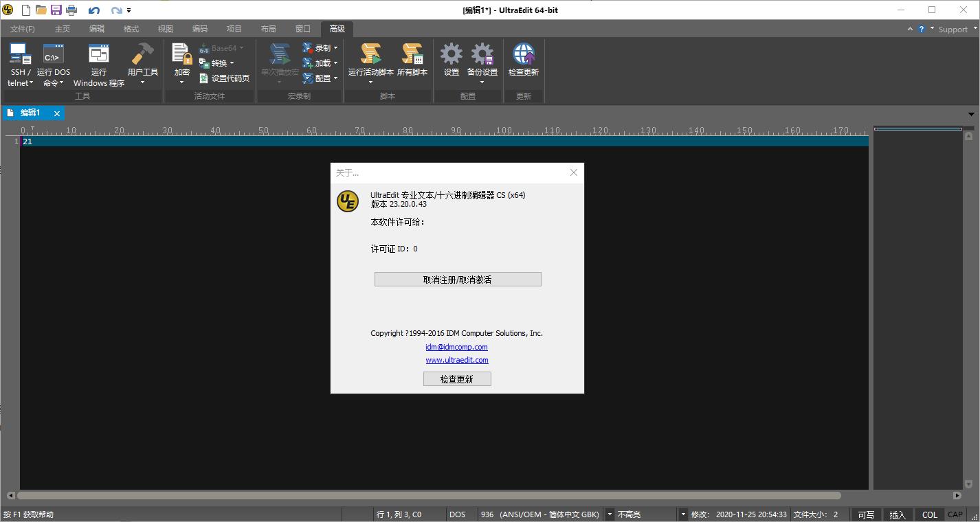Expand the SSH / telnet dropdown arrow
This screenshot has width=980, height=522.
[31, 83]
